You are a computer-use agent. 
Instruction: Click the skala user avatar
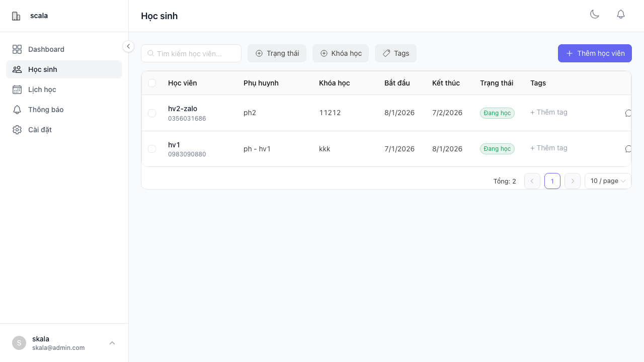pyautogui.click(x=19, y=343)
